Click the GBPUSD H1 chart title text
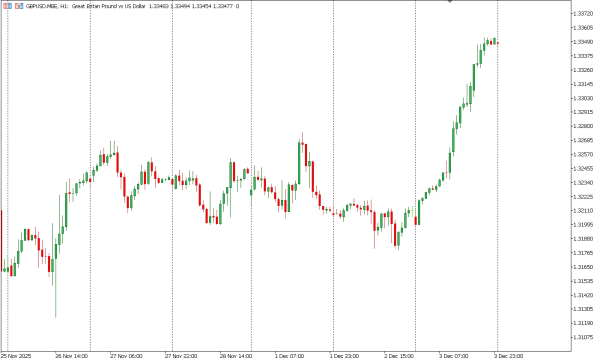Image resolution: width=600 pixels, height=361 pixels. pos(47,6)
